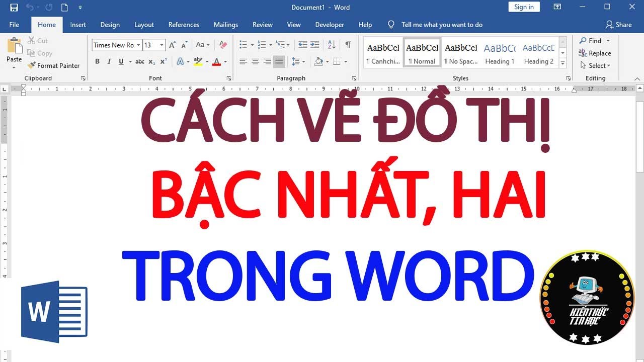Image resolution: width=644 pixels, height=362 pixels.
Task: Select the Normal style
Action: point(422,53)
